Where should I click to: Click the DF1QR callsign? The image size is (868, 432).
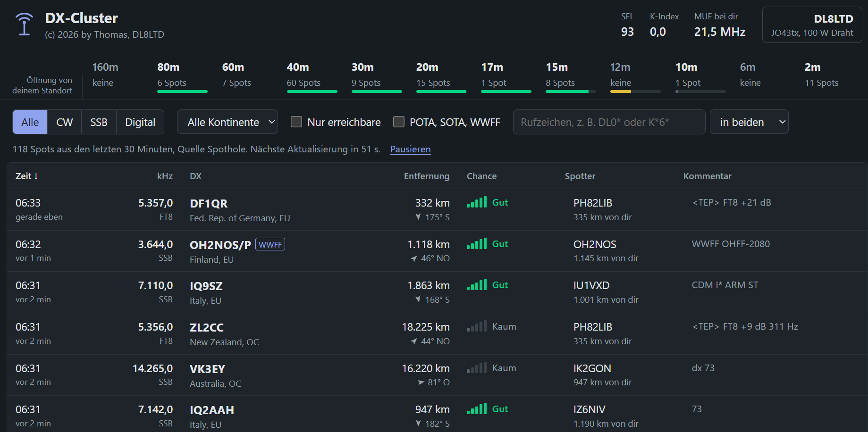[x=209, y=204]
